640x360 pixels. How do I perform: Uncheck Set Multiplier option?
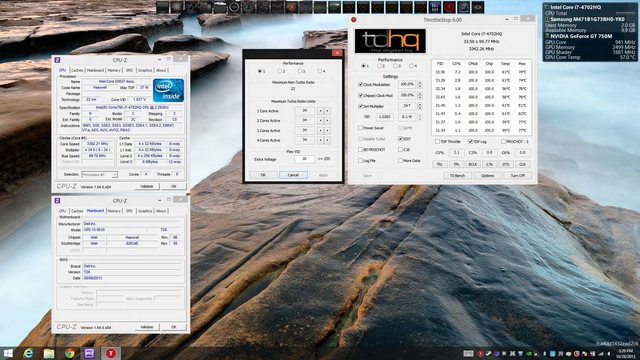coord(360,106)
